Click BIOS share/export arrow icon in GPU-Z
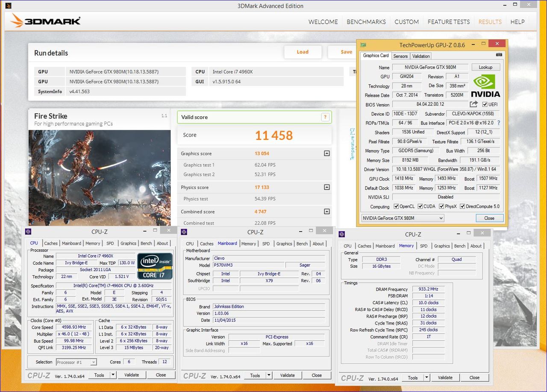The height and width of the screenshot is (392, 547). click(473, 104)
